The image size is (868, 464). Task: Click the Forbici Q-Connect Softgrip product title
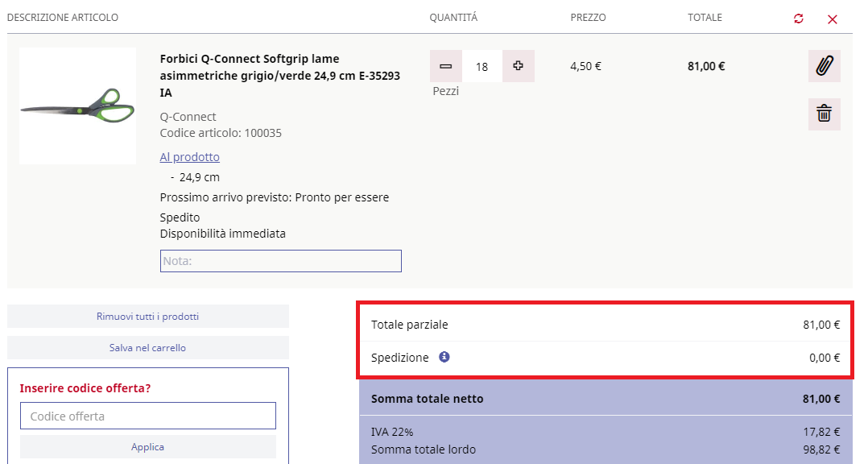tap(280, 75)
